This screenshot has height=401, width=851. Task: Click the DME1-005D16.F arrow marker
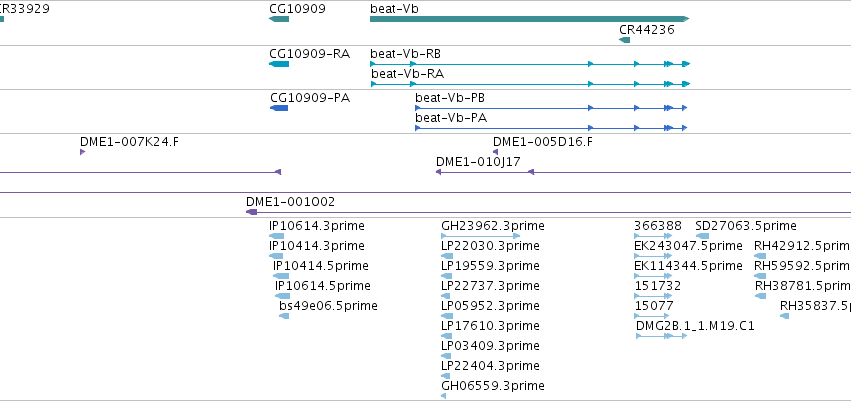496,152
